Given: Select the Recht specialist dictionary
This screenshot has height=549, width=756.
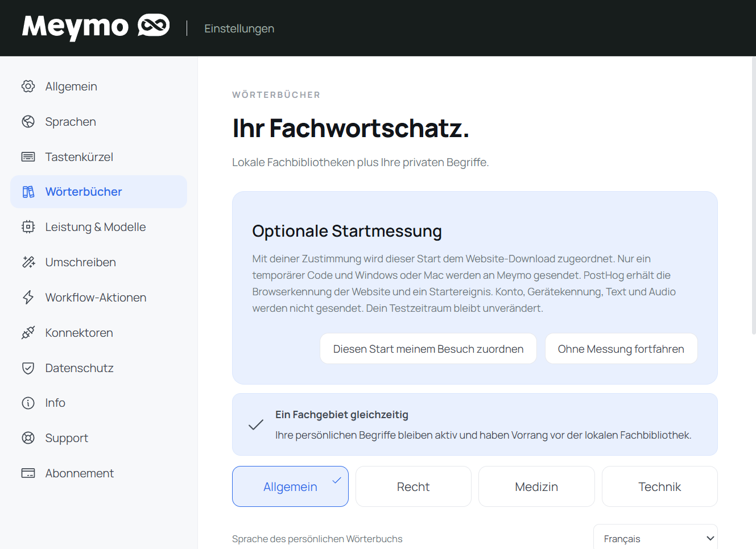Looking at the screenshot, I should click(414, 486).
